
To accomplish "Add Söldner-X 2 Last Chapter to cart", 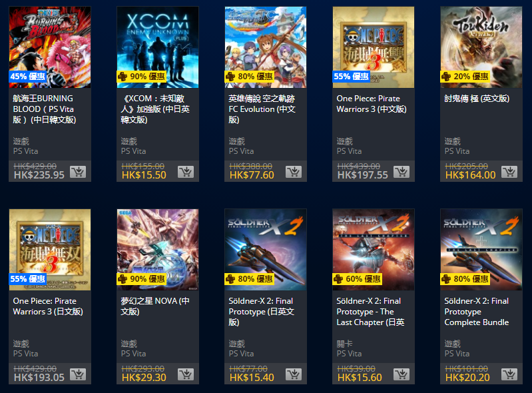I will (401, 374).
